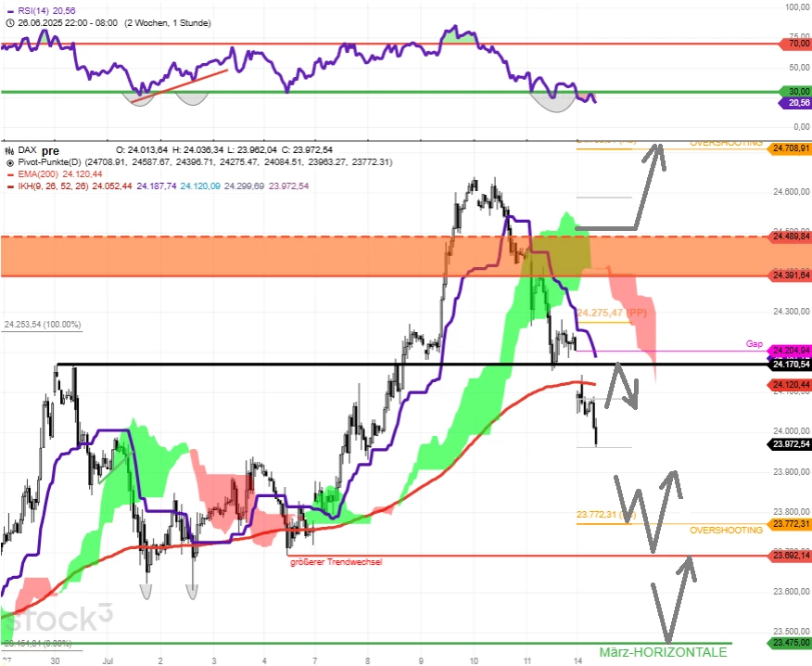Click the 100,00 RSI axis label
This screenshot has height=666, width=812.
click(x=797, y=7)
